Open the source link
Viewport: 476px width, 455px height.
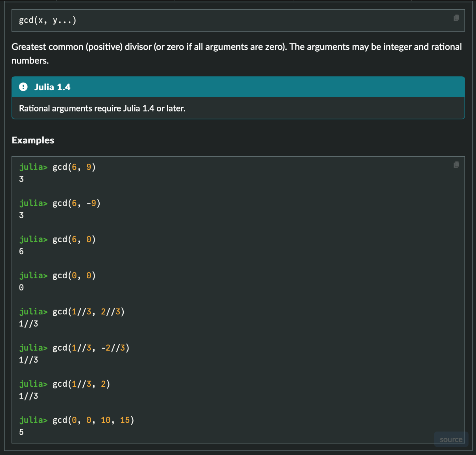451,439
